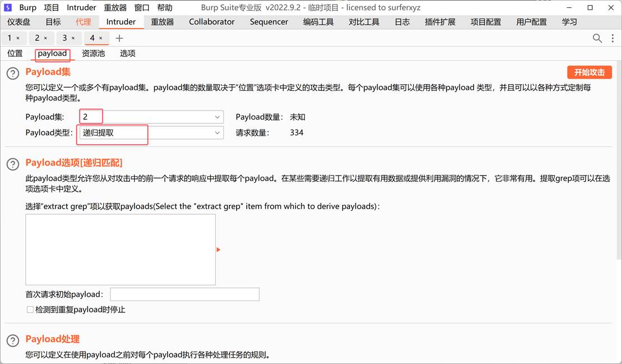Open the Intruder menu in menu bar
The image size is (622, 364).
81,7
